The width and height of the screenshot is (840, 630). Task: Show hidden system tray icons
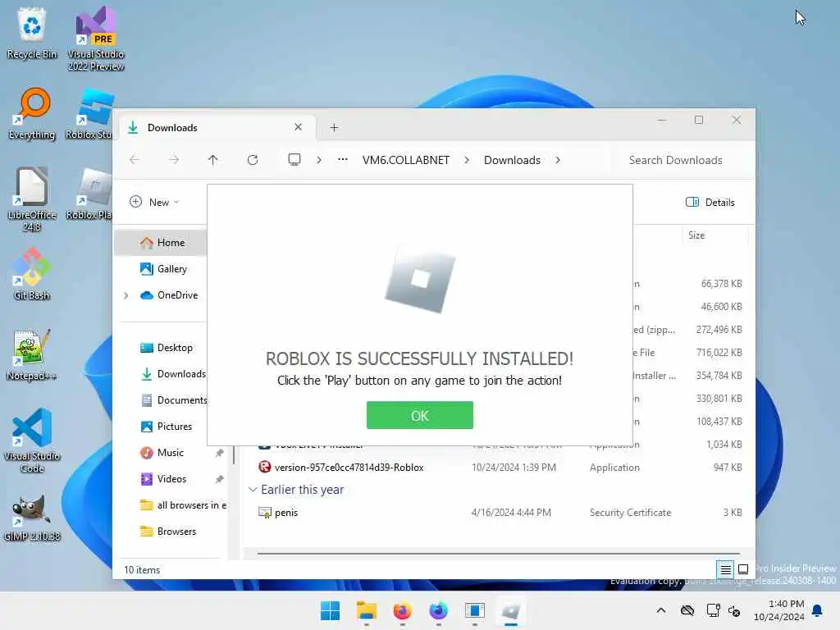[661, 610]
